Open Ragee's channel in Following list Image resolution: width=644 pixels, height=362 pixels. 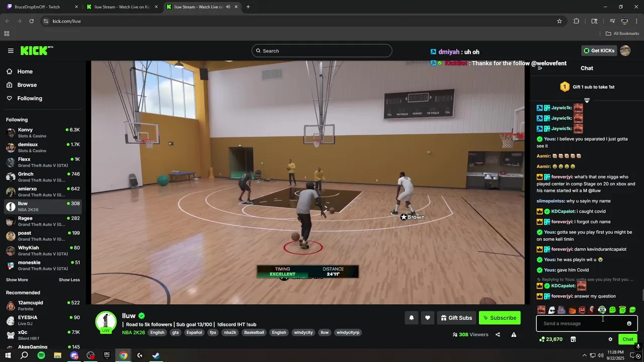coord(43,221)
